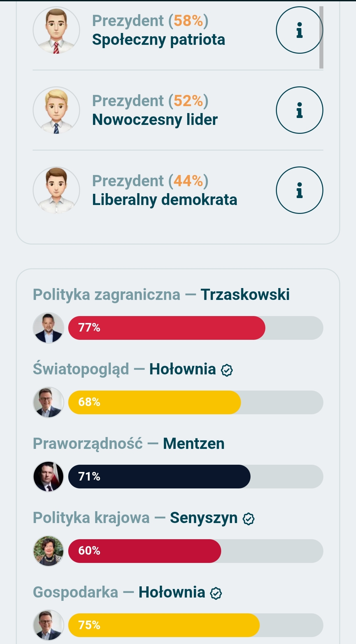Open info for Liberalny demokrata president

299,190
